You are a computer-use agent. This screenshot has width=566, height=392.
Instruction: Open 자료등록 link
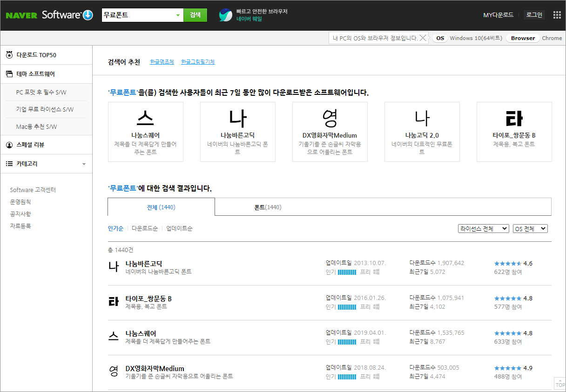coord(20,226)
